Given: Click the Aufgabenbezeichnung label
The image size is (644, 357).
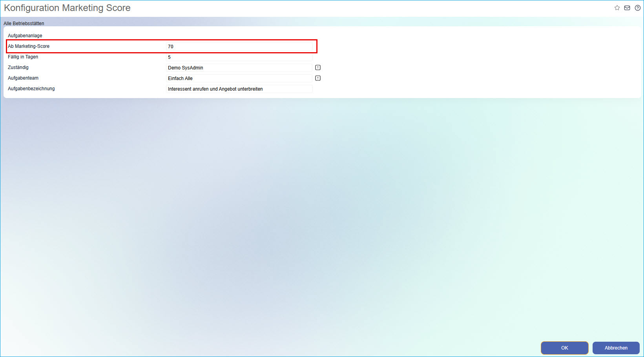Looking at the screenshot, I should (x=31, y=89).
